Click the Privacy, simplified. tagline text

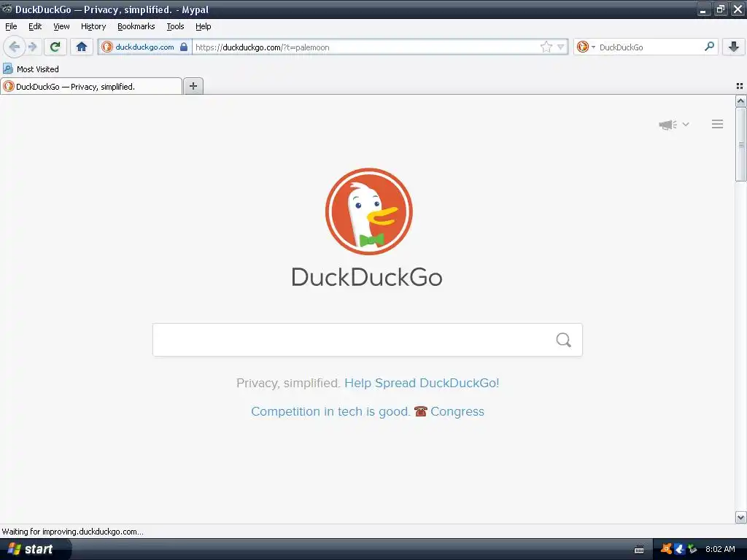pyautogui.click(x=288, y=383)
